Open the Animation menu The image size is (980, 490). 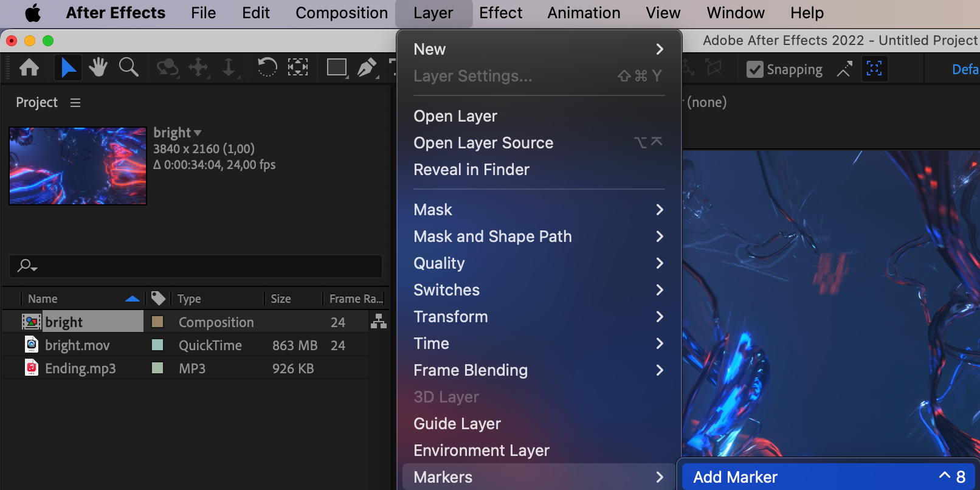584,13
